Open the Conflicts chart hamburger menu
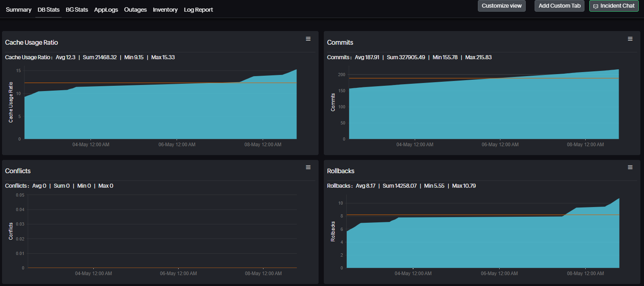 [308, 168]
